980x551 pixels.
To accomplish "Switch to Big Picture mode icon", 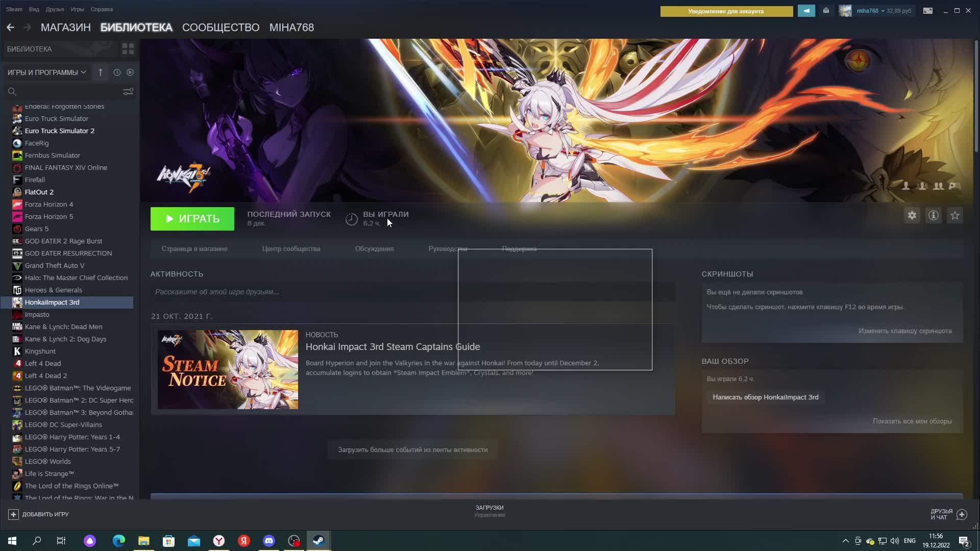I will (x=927, y=11).
